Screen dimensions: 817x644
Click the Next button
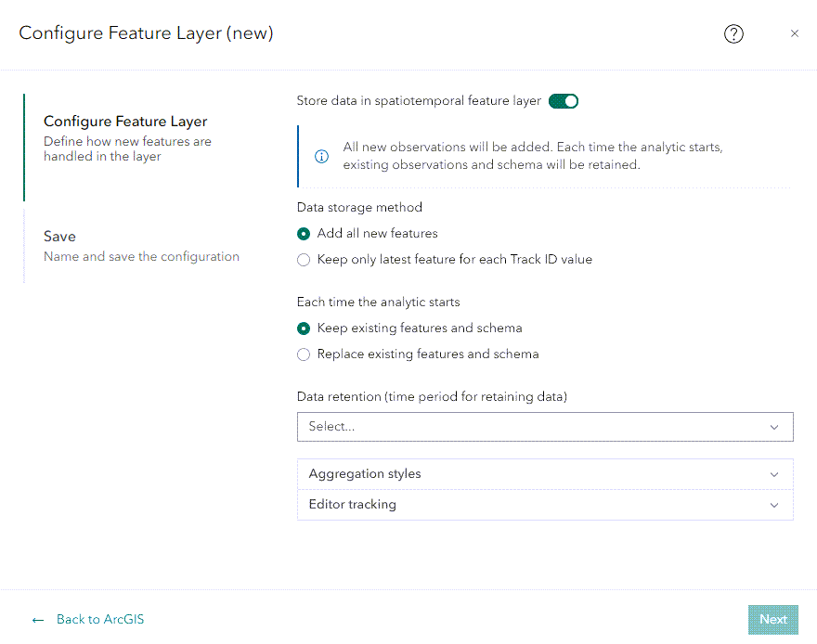point(772,619)
